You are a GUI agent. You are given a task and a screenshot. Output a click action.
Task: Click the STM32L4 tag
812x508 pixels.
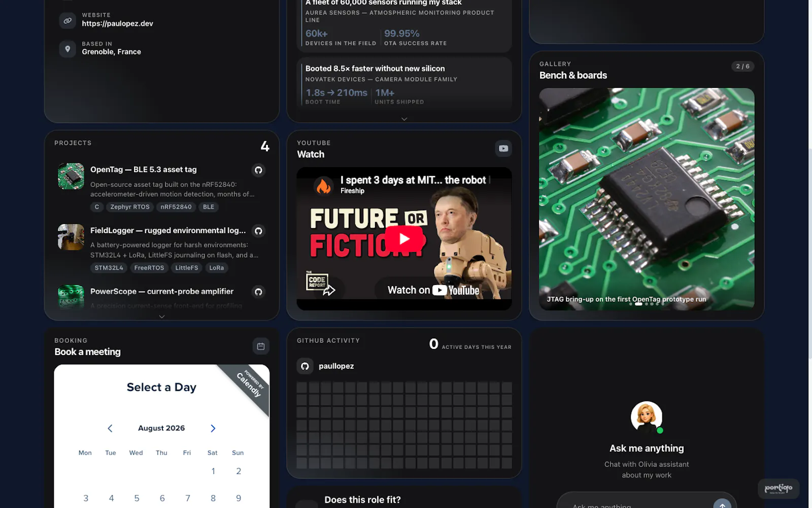109,268
